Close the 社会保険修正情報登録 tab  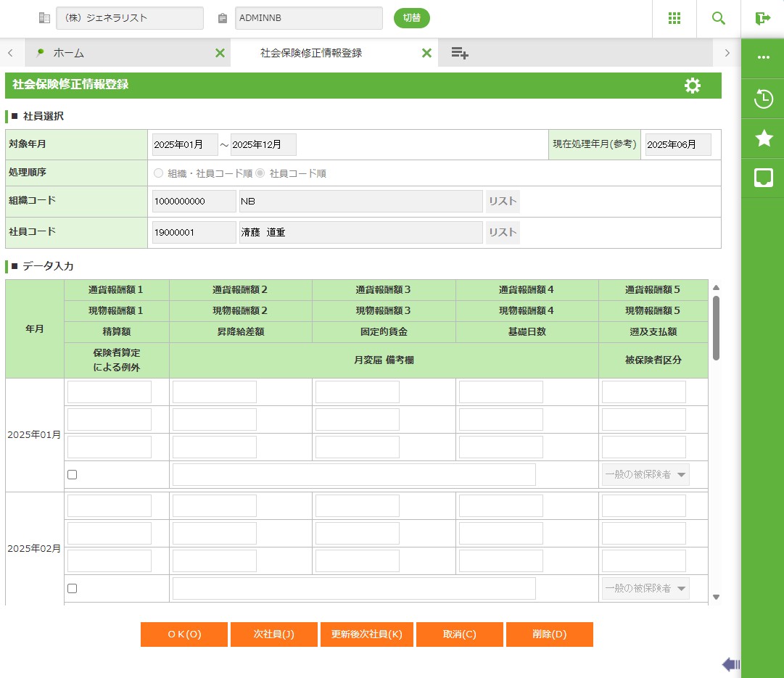426,53
